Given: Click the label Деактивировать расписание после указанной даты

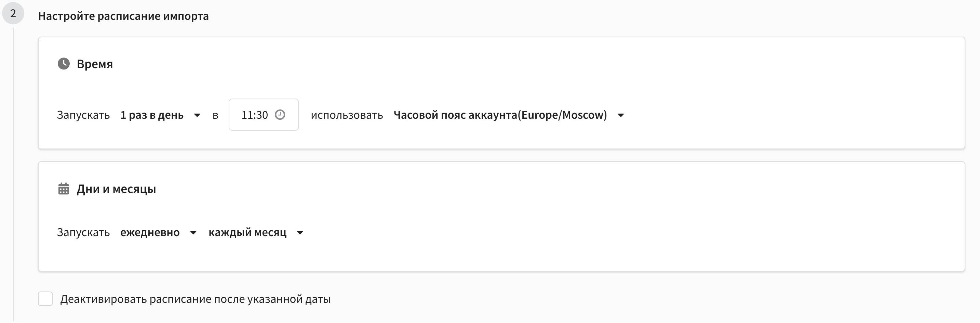Looking at the screenshot, I should 196,299.
